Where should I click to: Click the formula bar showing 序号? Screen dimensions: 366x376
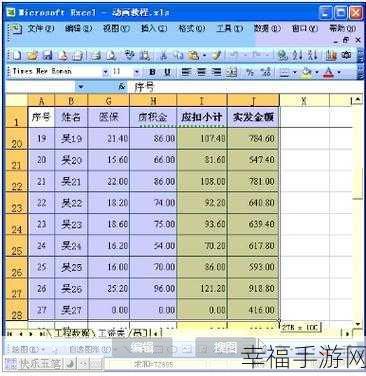click(247, 87)
